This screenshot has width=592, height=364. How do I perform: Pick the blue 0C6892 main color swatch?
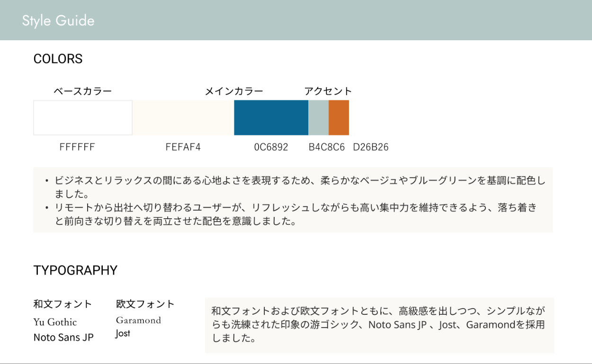[x=271, y=118]
